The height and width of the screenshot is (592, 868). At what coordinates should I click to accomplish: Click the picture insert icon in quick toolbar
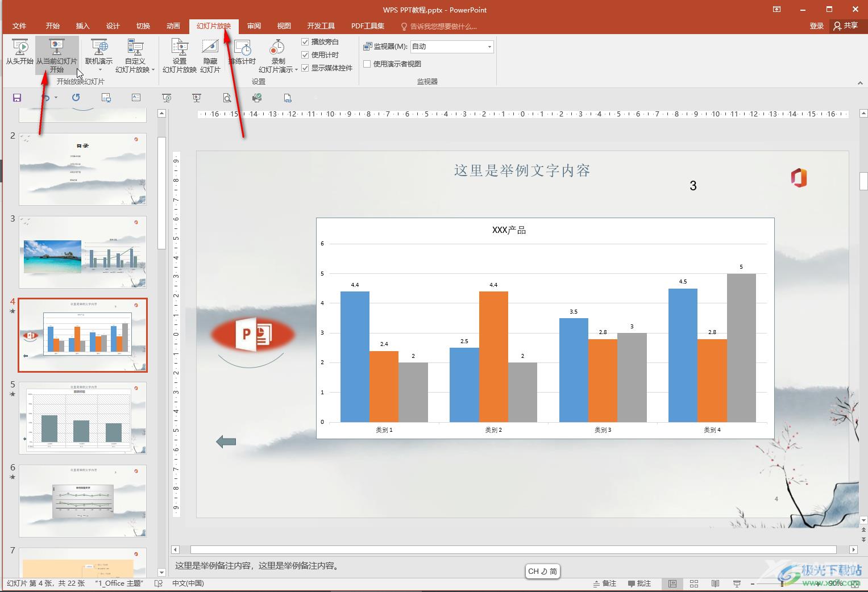click(x=106, y=98)
